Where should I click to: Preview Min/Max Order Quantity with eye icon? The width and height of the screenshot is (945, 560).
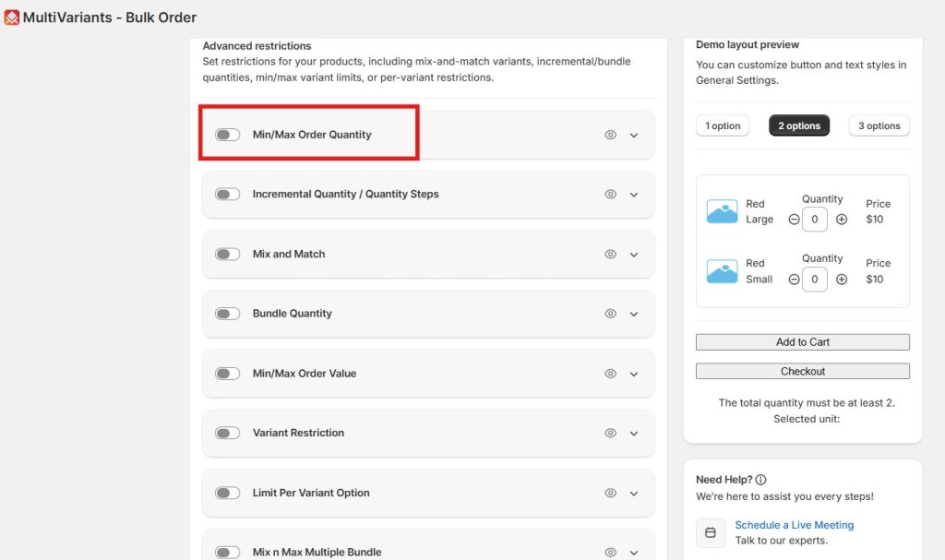tap(611, 135)
